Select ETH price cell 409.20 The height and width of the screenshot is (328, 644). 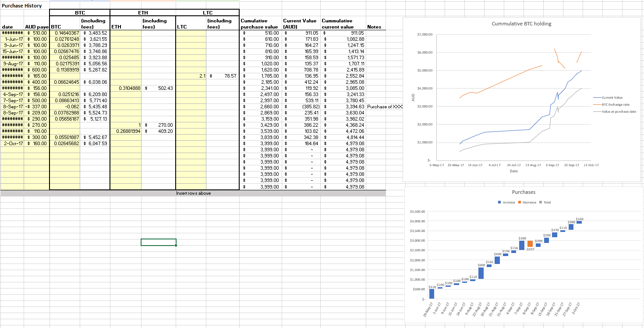coord(159,131)
